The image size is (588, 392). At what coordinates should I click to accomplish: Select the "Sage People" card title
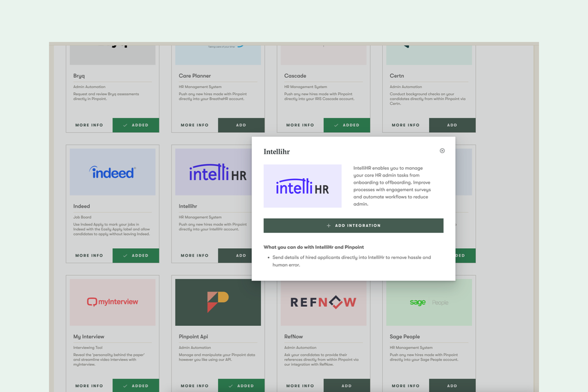pyautogui.click(x=405, y=336)
